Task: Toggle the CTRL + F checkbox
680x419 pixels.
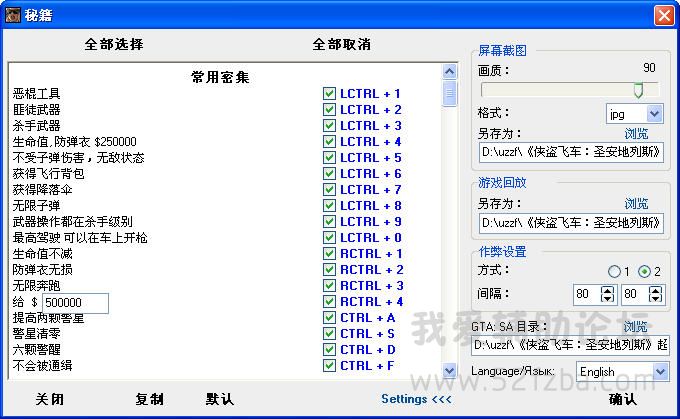Action: pyautogui.click(x=329, y=366)
